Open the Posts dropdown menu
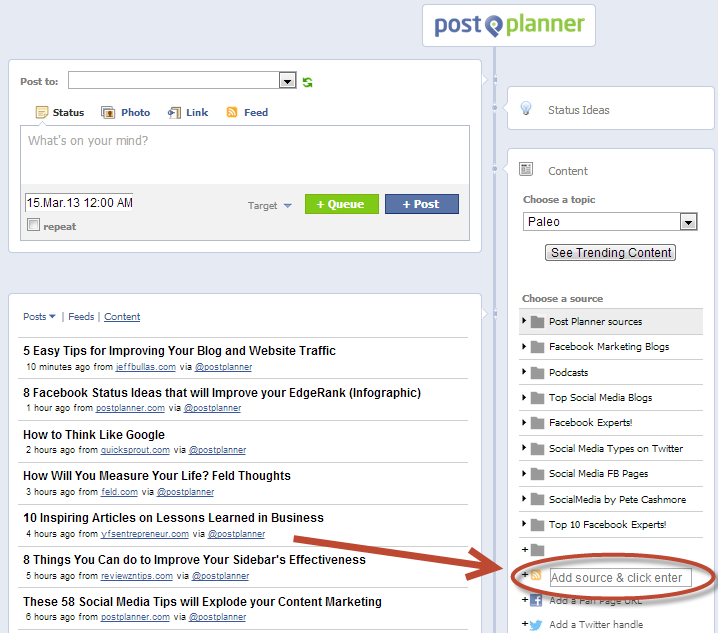The height and width of the screenshot is (633, 718). coord(39,316)
